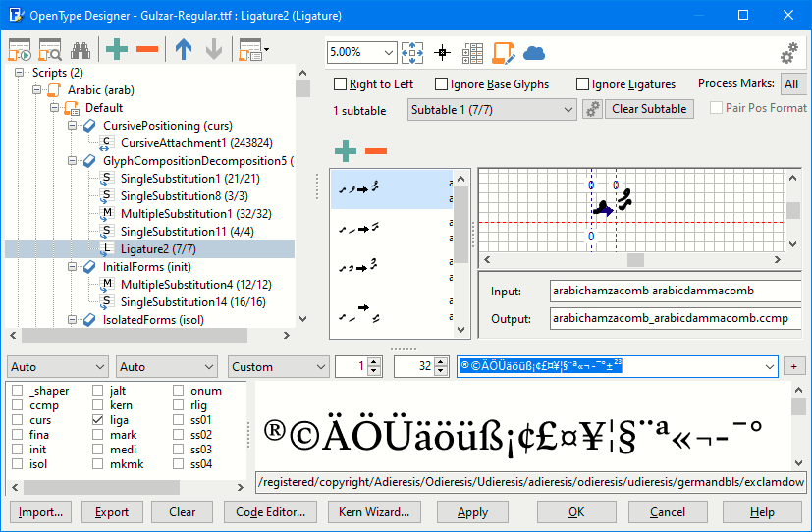Click Clear Subtable button
Image resolution: width=812 pixels, height=532 pixels.
point(649,109)
